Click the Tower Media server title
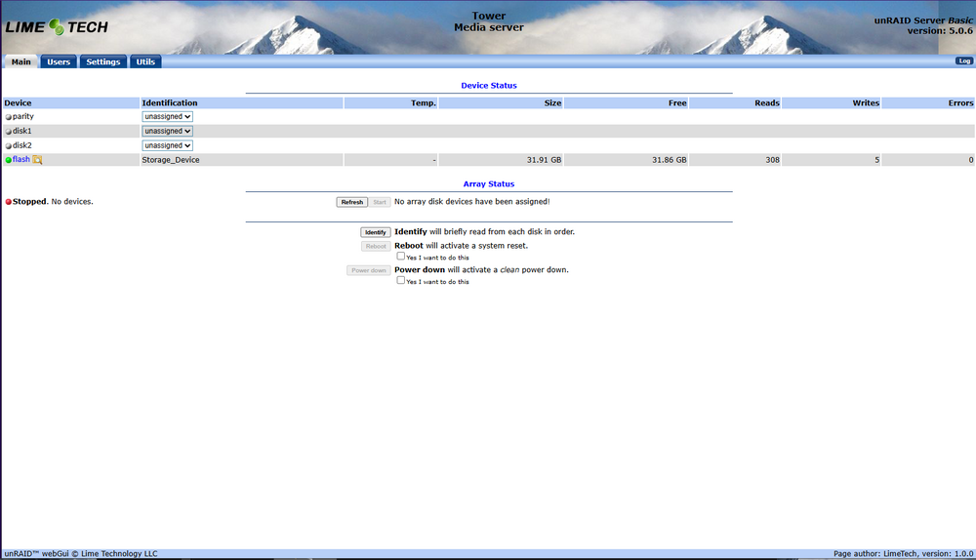Image resolution: width=976 pixels, height=560 pixels. pos(489,21)
